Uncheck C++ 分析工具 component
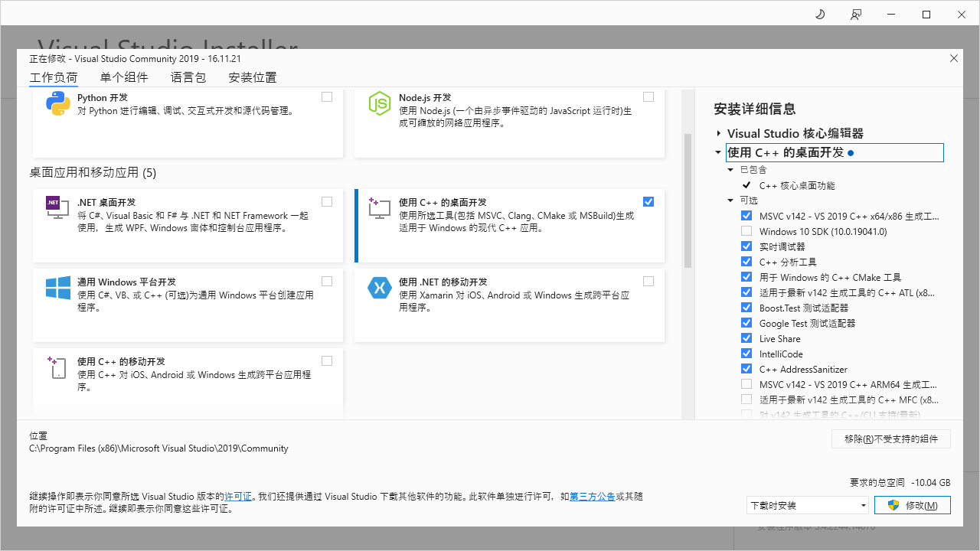980x551 pixels. (746, 262)
